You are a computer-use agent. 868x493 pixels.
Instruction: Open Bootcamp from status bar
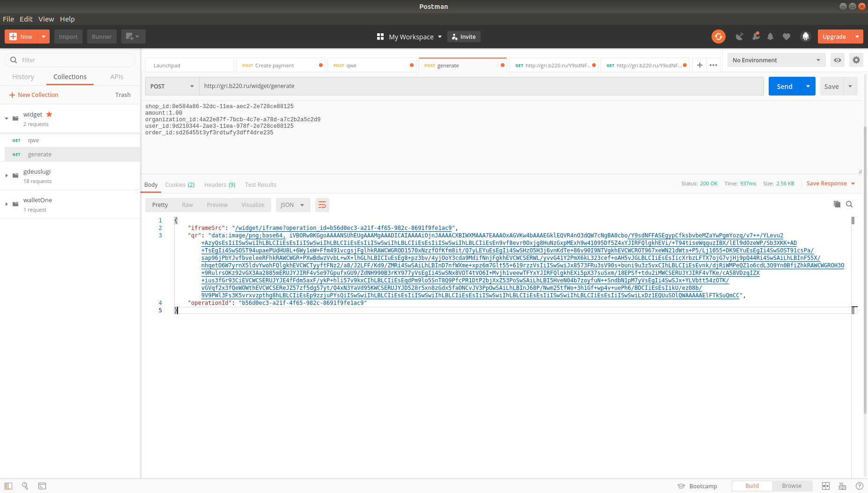pos(697,486)
